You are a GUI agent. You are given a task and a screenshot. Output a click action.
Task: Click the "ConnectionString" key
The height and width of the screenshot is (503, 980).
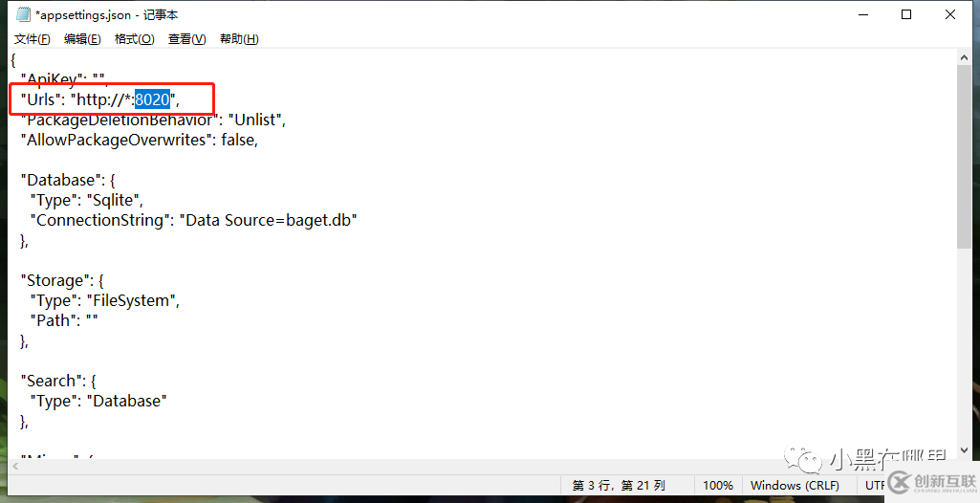pyautogui.click(x=100, y=220)
